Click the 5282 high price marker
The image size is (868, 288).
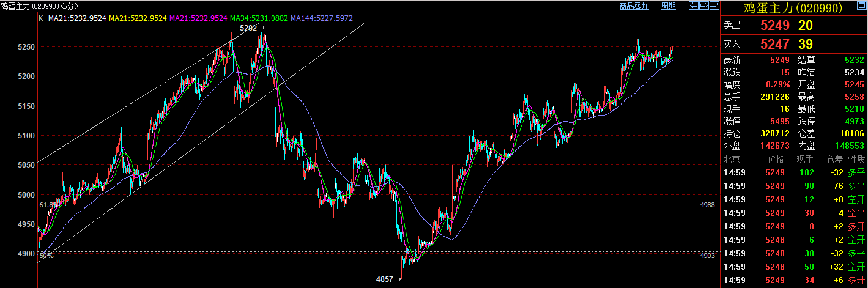click(x=250, y=28)
